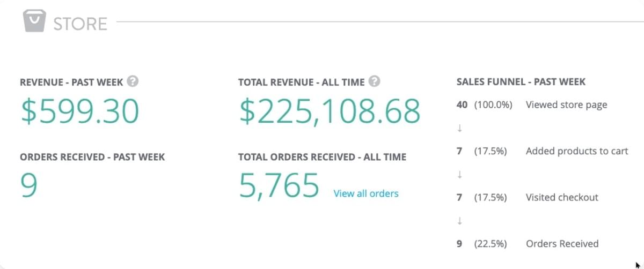Click the STORE section heading
Screen dimensions: 644x269
click(80, 24)
